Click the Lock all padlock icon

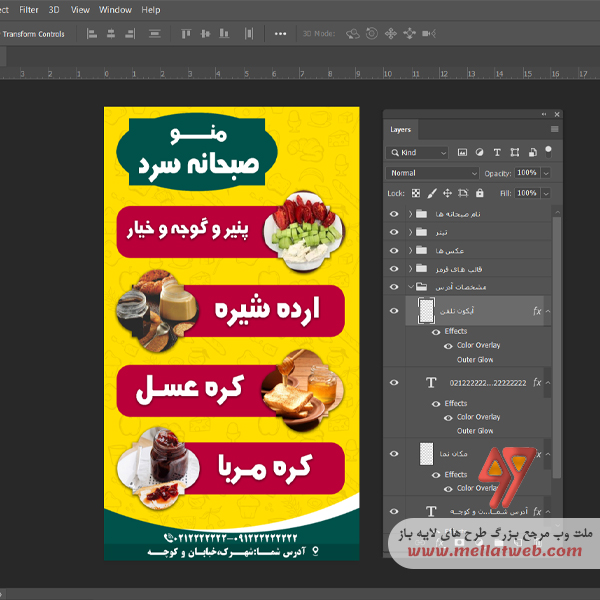point(479,193)
